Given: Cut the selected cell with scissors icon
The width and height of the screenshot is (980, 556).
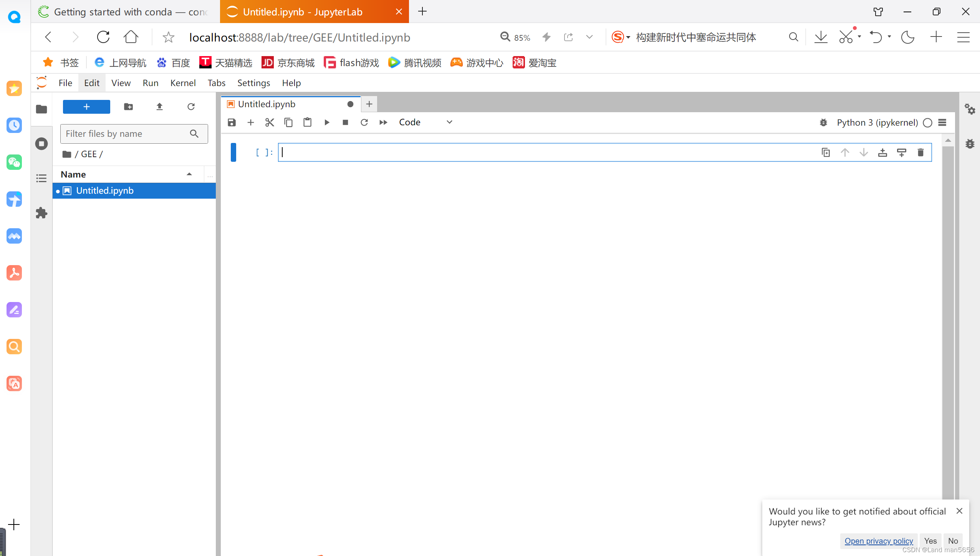Looking at the screenshot, I should coord(270,122).
